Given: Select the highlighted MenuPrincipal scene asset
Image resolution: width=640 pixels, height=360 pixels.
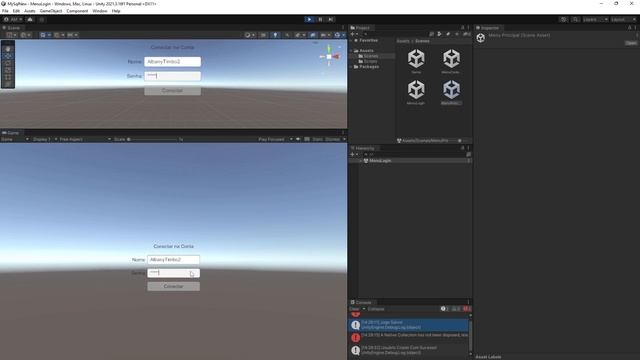Looking at the screenshot, I should 451,92.
